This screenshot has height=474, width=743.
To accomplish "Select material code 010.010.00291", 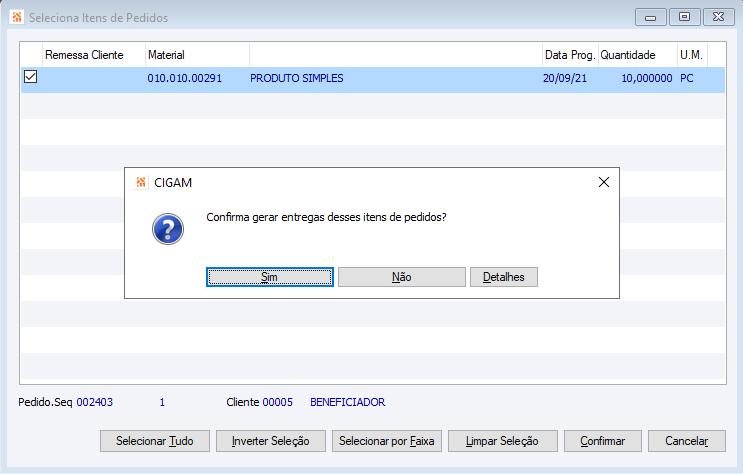I will (185, 78).
